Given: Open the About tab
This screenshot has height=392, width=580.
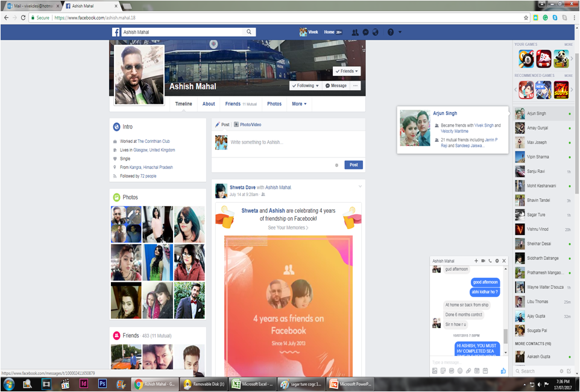Looking at the screenshot, I should point(209,104).
